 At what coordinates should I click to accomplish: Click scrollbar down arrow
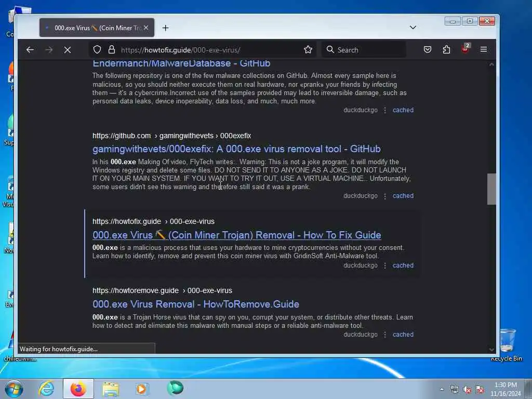click(x=491, y=350)
